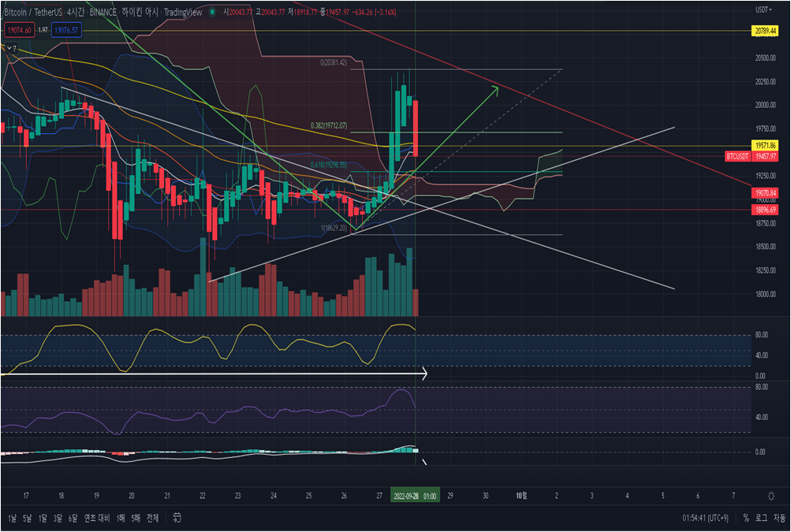Click the Fibonacci 0(20381.42) level label
791x532 pixels.
[x=334, y=63]
